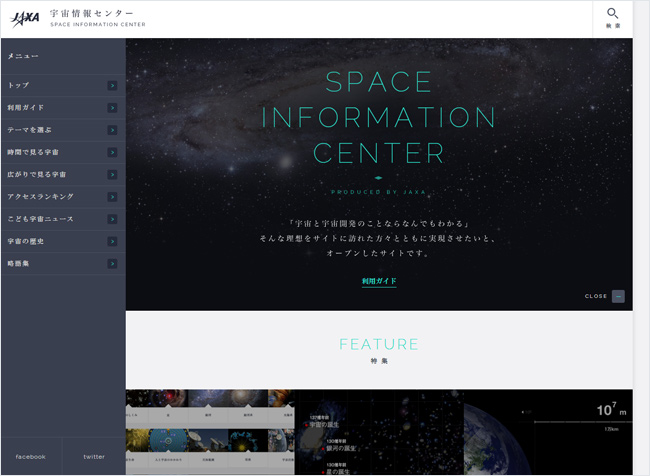Open 略語集 menu item
The height and width of the screenshot is (476, 650).
click(x=63, y=264)
